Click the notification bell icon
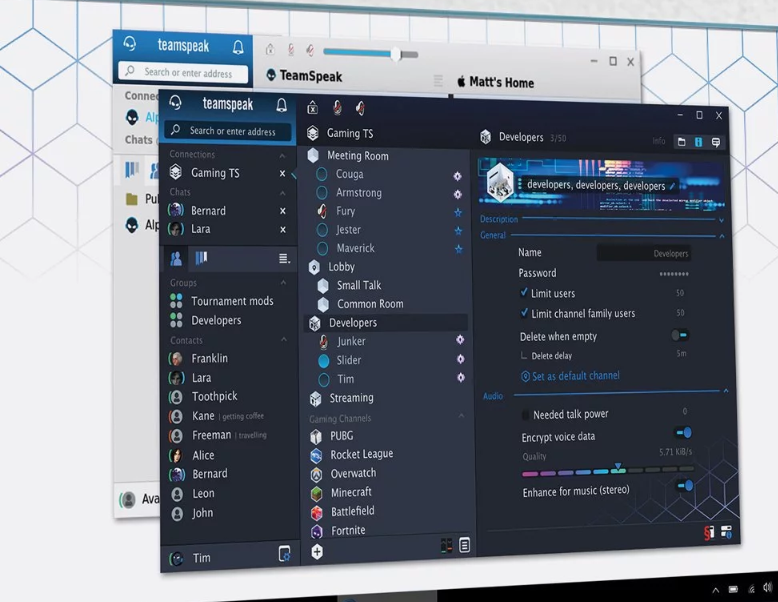The height and width of the screenshot is (602, 778). pos(281,105)
